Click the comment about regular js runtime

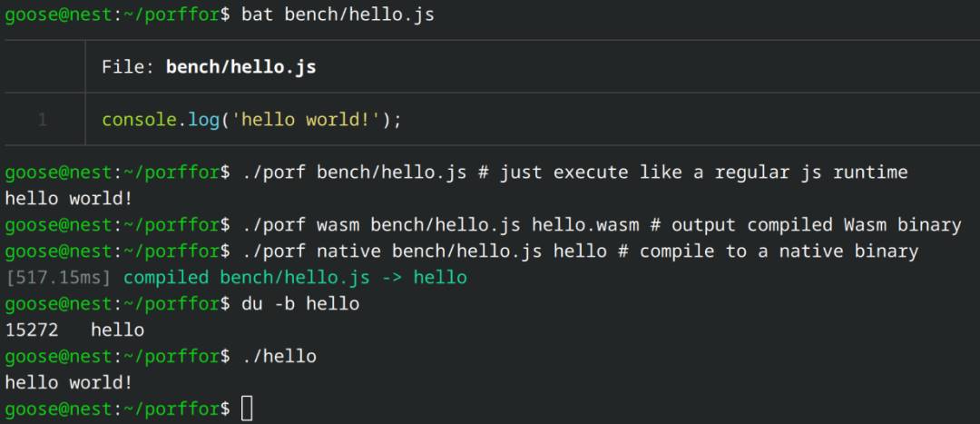pos(692,173)
